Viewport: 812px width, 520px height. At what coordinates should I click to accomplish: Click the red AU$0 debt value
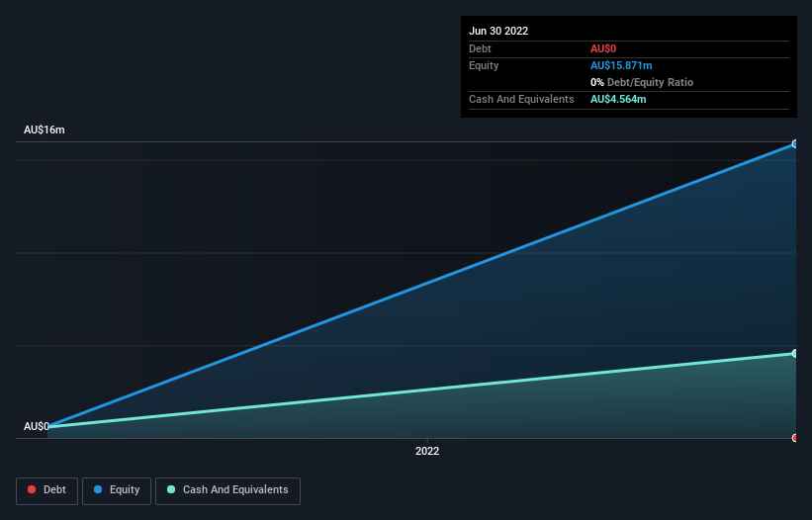pos(603,48)
